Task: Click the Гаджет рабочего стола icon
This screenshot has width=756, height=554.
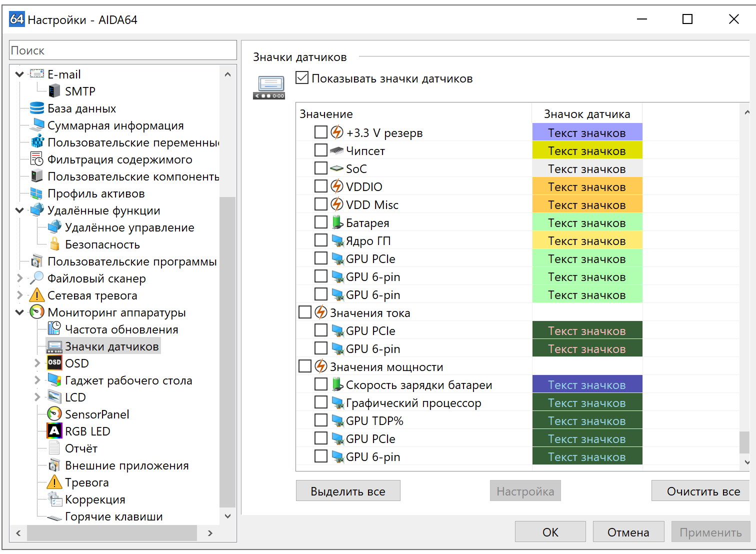Action: tap(54, 380)
